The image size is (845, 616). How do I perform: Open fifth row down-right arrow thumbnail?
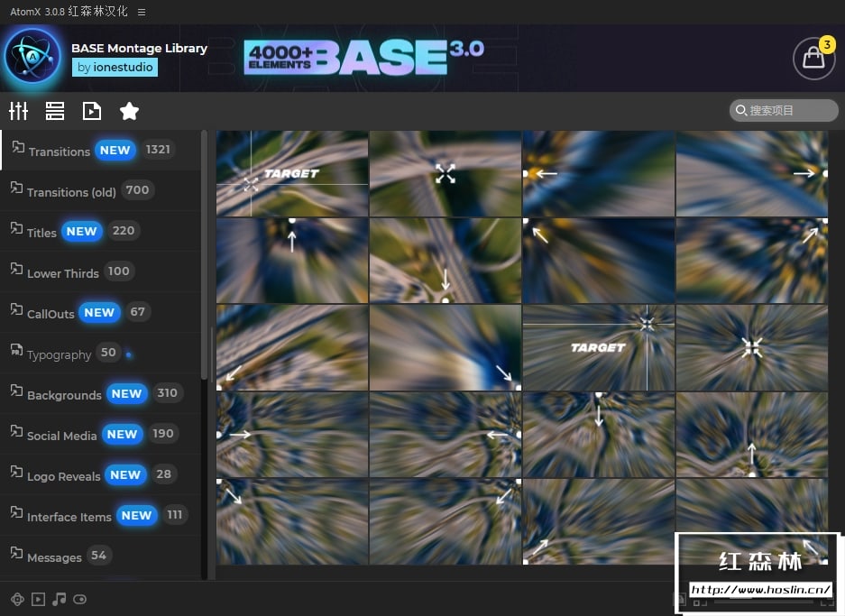292,521
